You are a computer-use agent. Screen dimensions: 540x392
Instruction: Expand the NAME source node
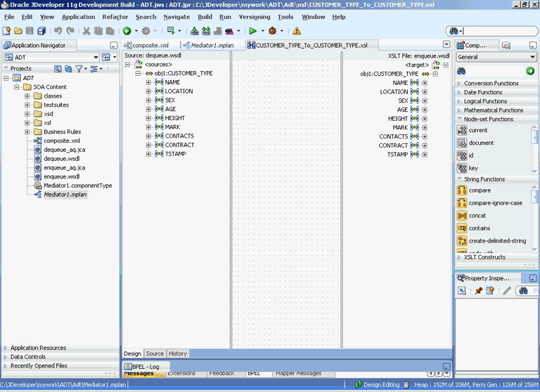coord(148,82)
